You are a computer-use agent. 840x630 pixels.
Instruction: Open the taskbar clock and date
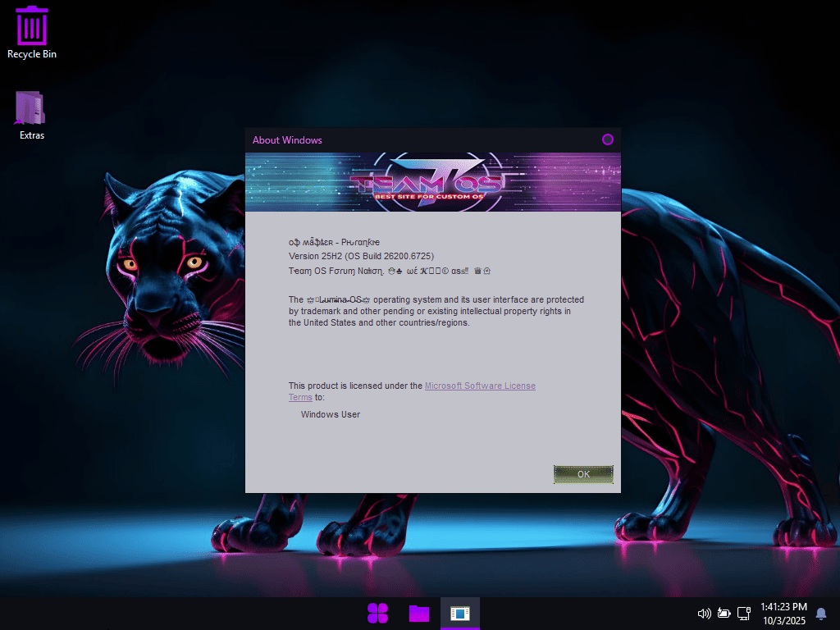click(783, 613)
